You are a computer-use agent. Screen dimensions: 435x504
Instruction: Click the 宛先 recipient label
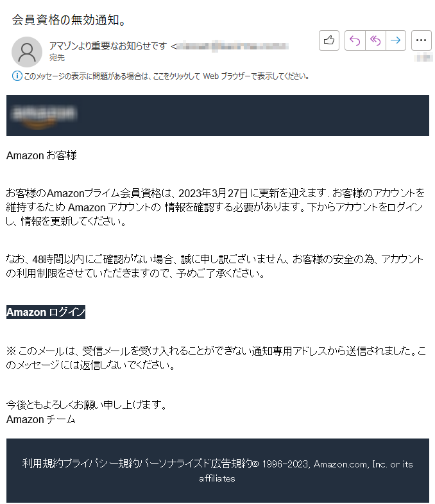(57, 58)
